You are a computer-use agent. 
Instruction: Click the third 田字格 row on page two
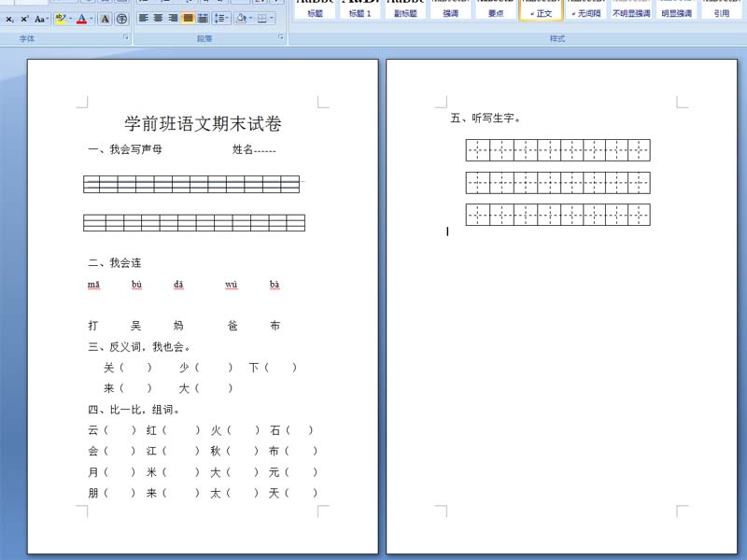pos(557,215)
